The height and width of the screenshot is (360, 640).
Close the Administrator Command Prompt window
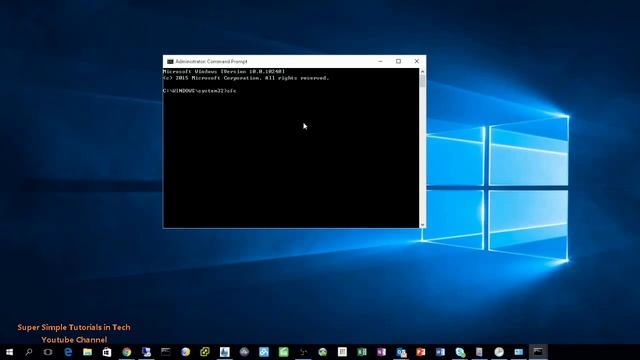point(417,61)
